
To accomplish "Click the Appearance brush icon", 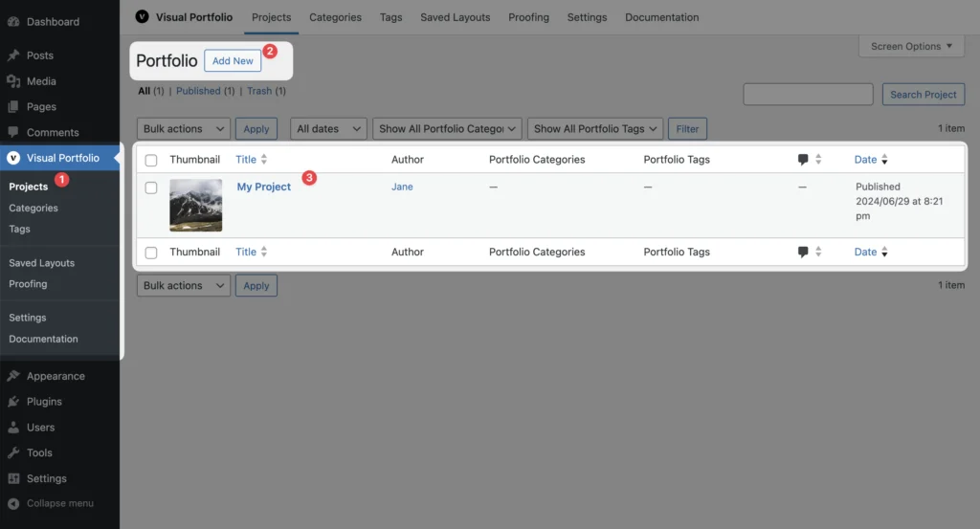I will click(x=13, y=376).
